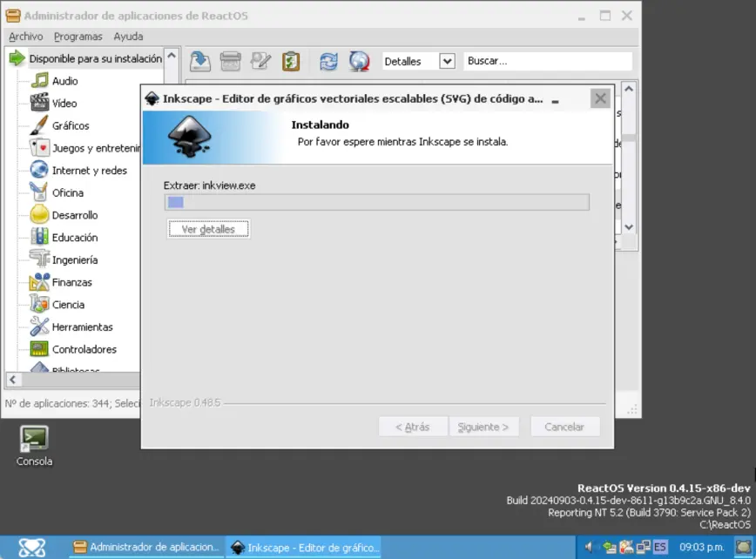Screen dimensions: 756x559
Task: Click the Desarrollo hard hat icon
Action: 39,214
